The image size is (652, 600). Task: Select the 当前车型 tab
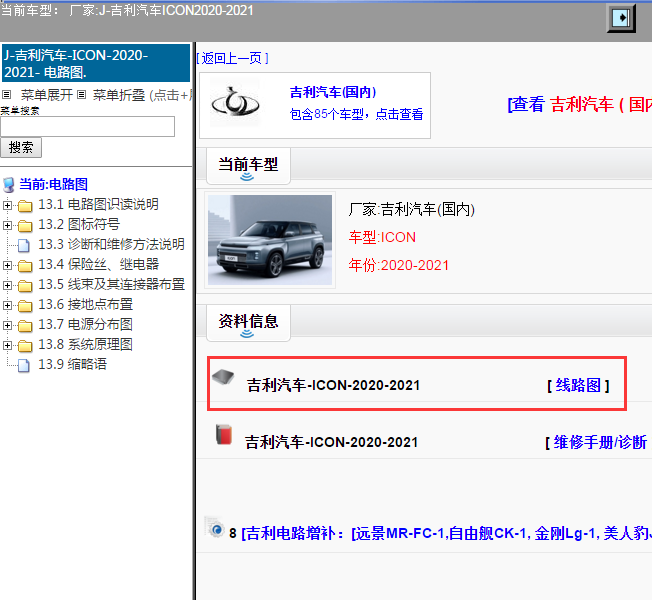[248, 165]
